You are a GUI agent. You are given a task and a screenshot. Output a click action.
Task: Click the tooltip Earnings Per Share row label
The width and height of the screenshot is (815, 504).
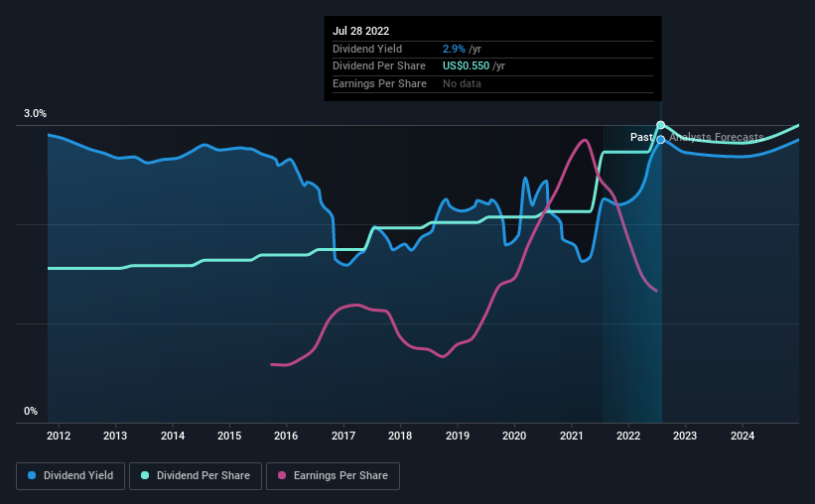click(x=379, y=83)
